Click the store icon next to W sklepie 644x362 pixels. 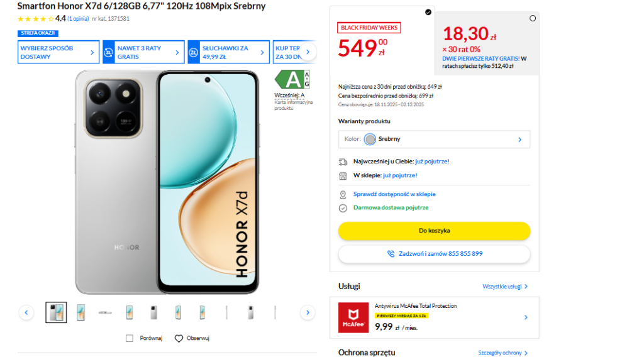(x=342, y=175)
